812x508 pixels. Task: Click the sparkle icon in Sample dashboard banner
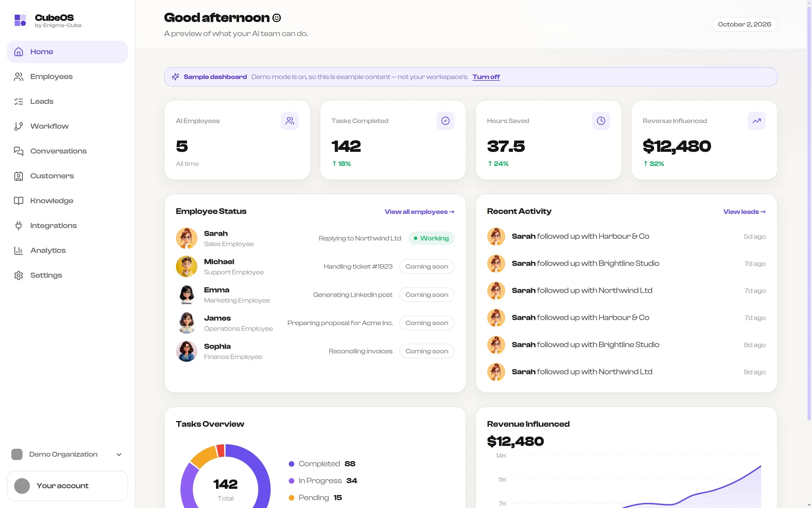(175, 76)
